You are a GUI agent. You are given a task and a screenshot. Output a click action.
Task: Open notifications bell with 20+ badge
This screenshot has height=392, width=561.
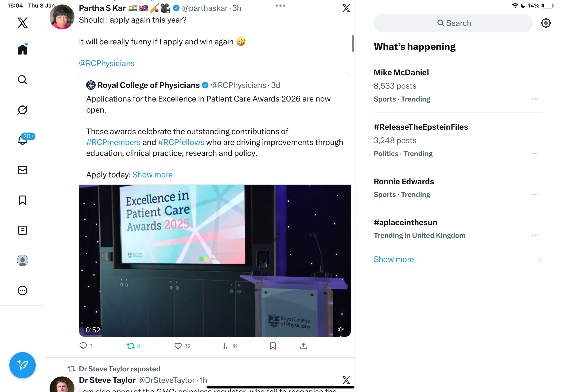pyautogui.click(x=23, y=140)
